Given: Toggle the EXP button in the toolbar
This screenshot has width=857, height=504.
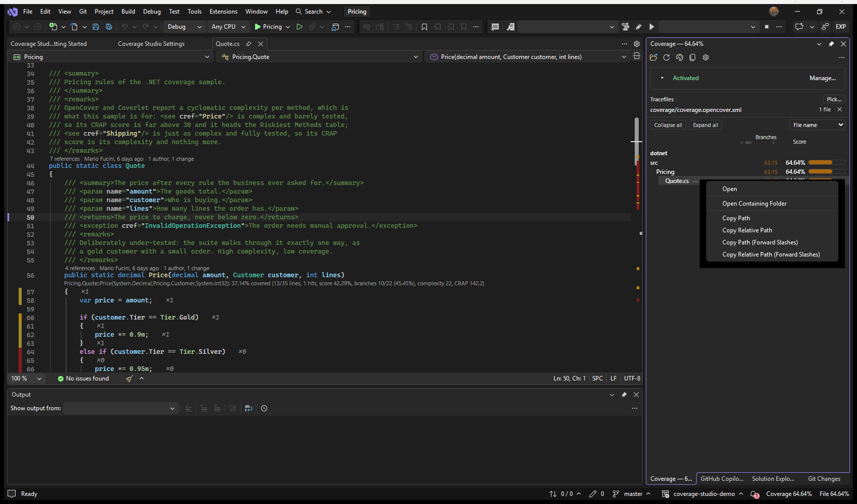Looking at the screenshot, I should point(841,27).
